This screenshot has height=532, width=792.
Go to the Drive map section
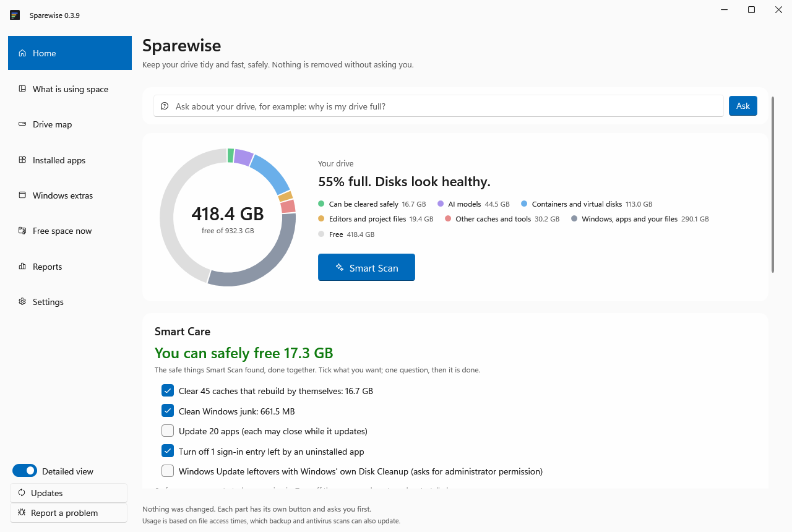point(70,124)
